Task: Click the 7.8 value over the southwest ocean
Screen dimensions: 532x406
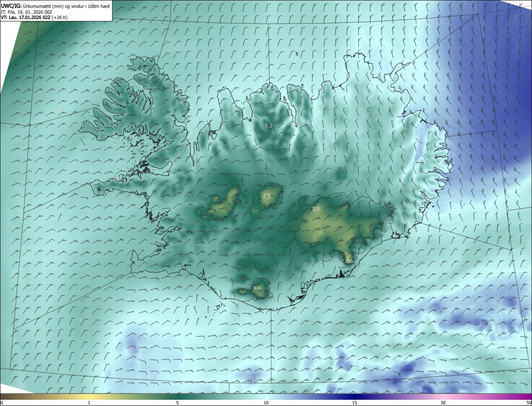Action: [79, 320]
